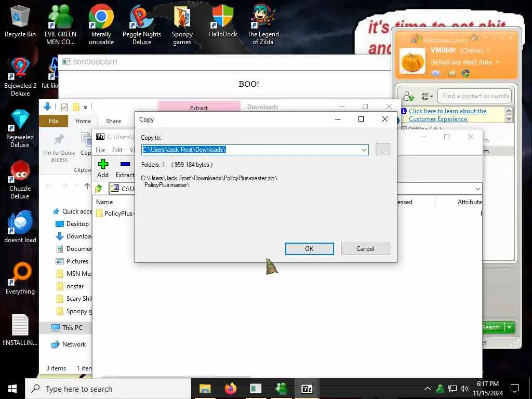The width and height of the screenshot is (532, 399).
Task: Open the Spoopy games desktop folder
Action: coord(182,25)
